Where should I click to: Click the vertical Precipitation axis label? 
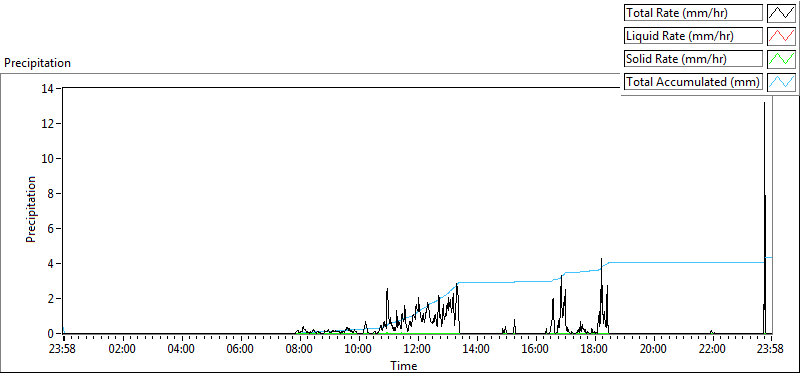(x=31, y=209)
